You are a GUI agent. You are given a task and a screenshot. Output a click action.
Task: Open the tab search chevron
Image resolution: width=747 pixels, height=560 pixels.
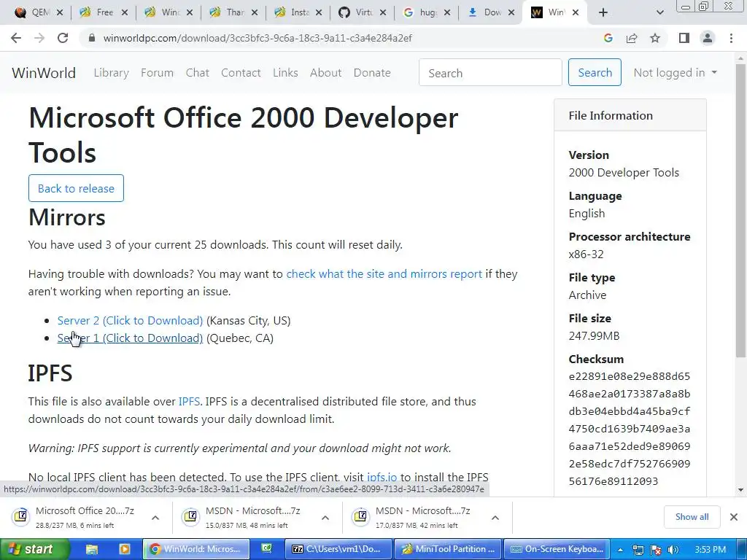point(659,12)
